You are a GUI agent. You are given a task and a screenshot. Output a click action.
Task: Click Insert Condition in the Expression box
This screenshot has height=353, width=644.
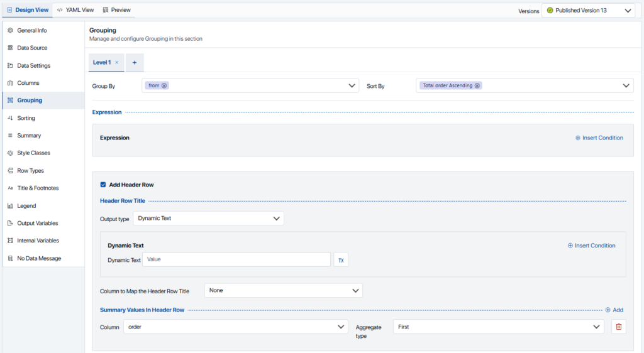point(599,138)
